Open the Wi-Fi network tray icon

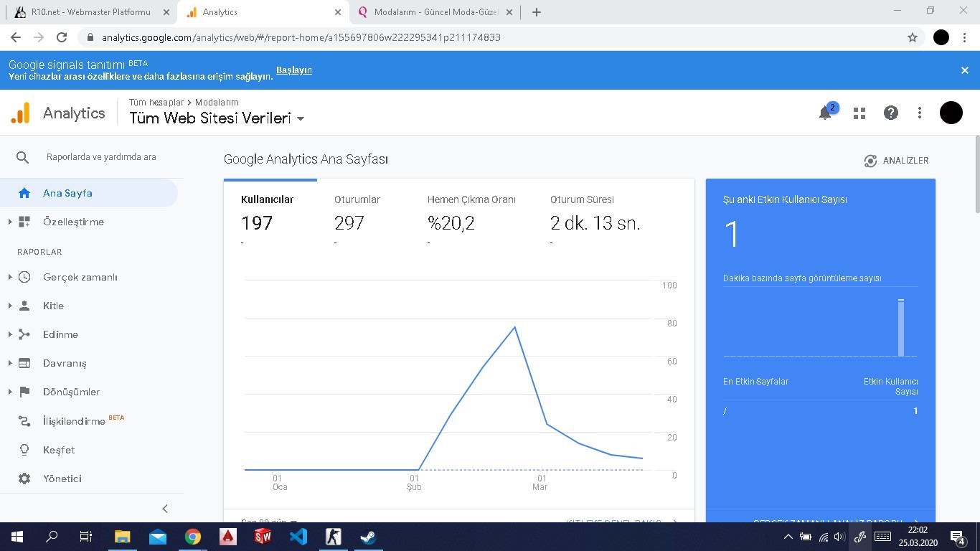tap(824, 536)
